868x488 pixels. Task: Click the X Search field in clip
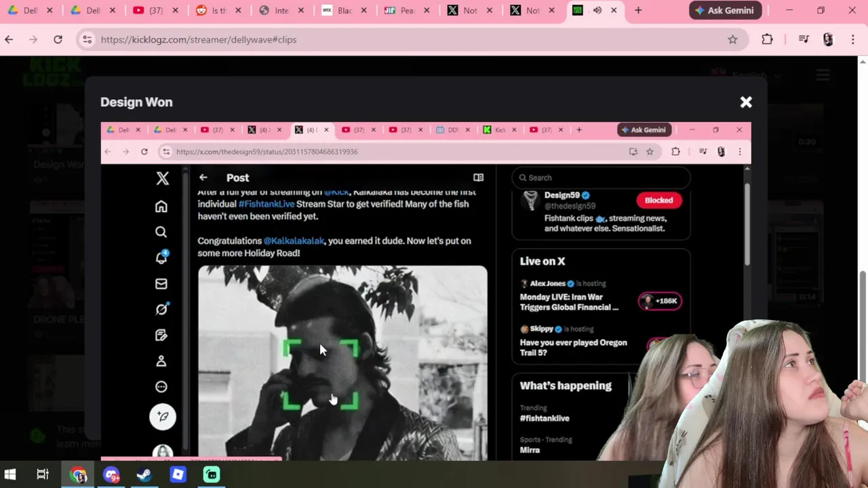pos(601,178)
